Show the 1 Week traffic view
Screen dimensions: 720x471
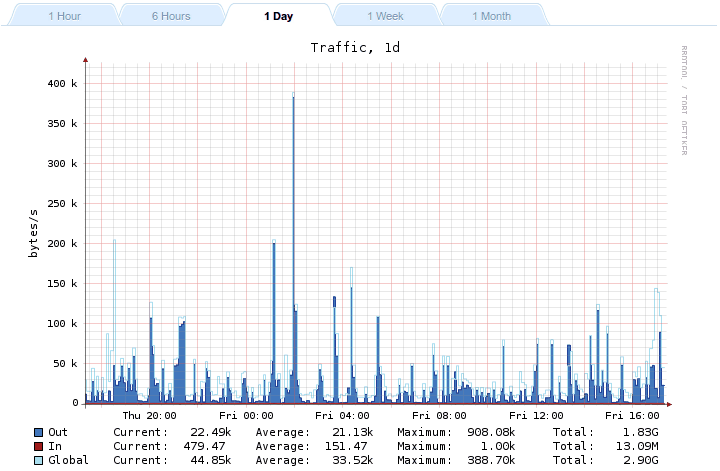386,16
